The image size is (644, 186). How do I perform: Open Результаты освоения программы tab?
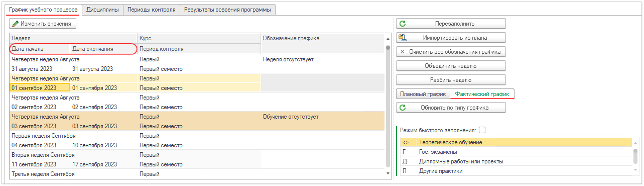(228, 10)
